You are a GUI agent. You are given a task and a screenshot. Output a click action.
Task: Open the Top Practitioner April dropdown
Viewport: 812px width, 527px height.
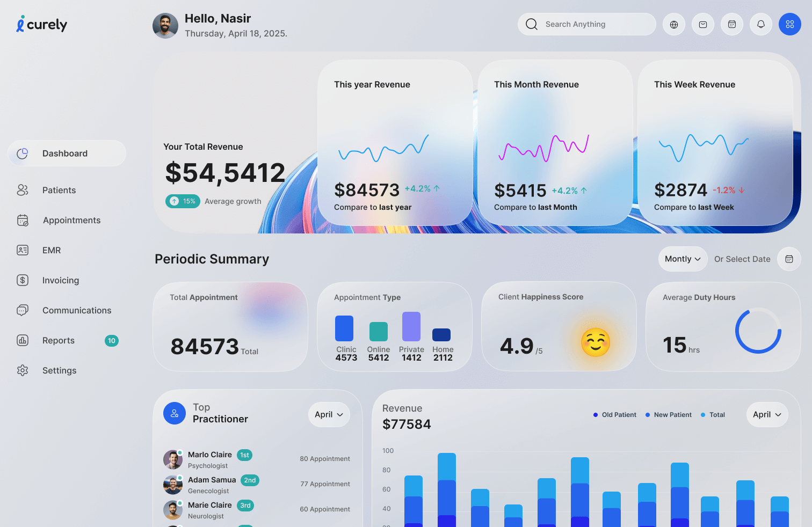click(329, 415)
